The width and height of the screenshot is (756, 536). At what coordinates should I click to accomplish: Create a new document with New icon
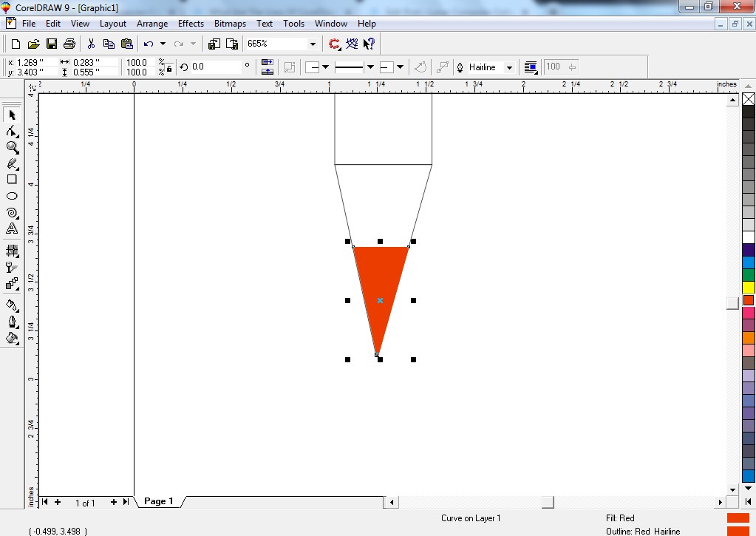click(16, 44)
